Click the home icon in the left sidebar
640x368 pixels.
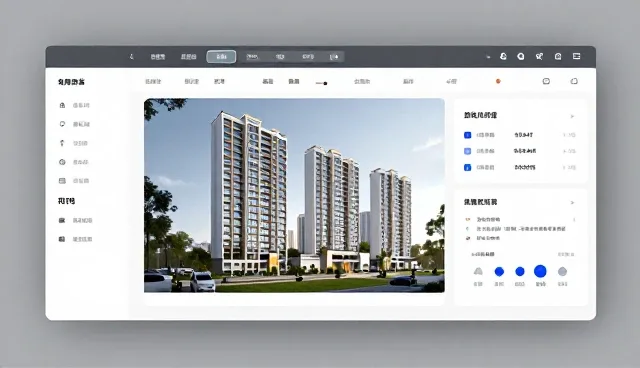click(x=62, y=105)
